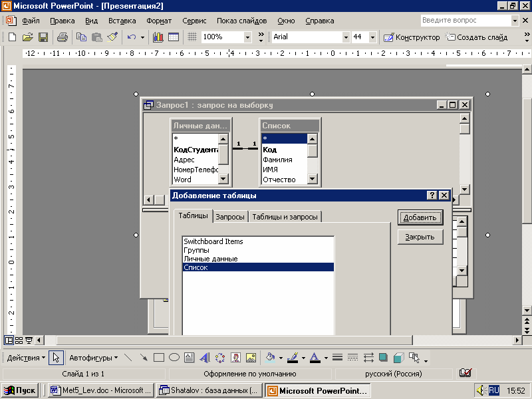Click Личные данные in the table list
Image resolution: width=532 pixels, height=399 pixels.
(x=258, y=259)
